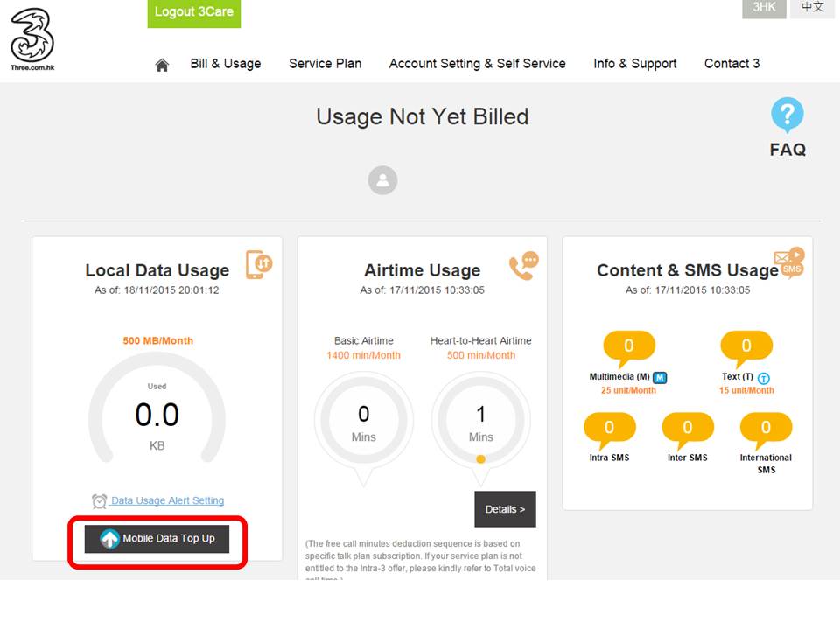The image size is (840, 630).
Task: Click the Content & SMS Usage title
Action: pos(688,270)
